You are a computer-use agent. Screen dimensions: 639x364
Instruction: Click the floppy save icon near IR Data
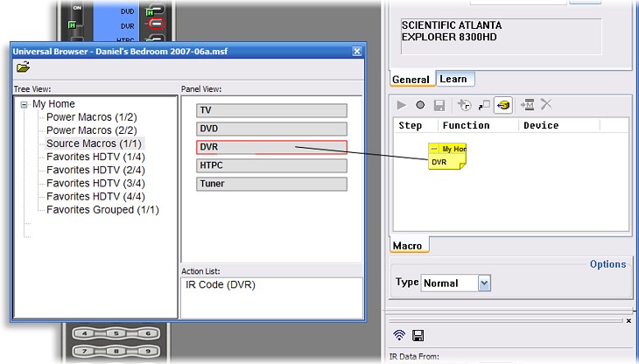418,335
